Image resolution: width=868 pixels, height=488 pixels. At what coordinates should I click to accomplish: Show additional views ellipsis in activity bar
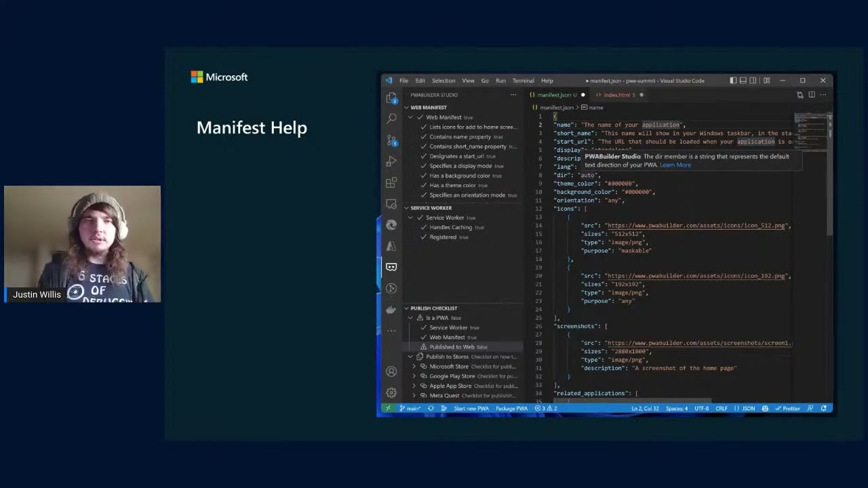click(x=391, y=331)
